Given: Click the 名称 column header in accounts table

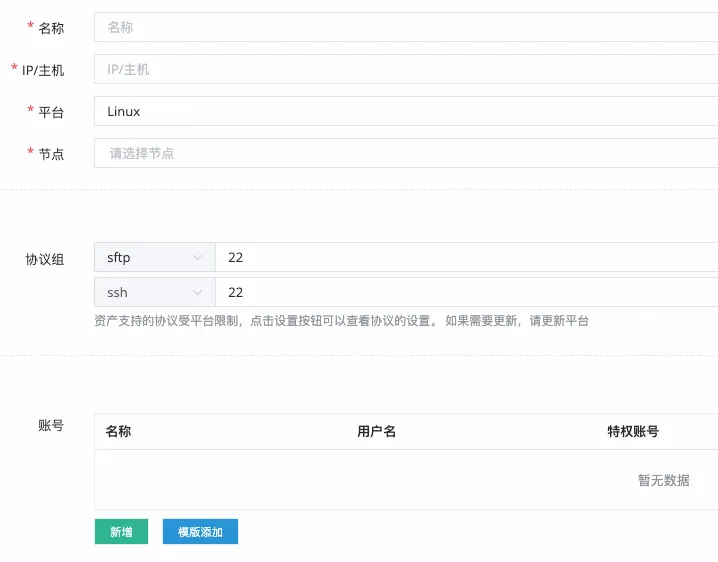Looking at the screenshot, I should pos(118,432).
